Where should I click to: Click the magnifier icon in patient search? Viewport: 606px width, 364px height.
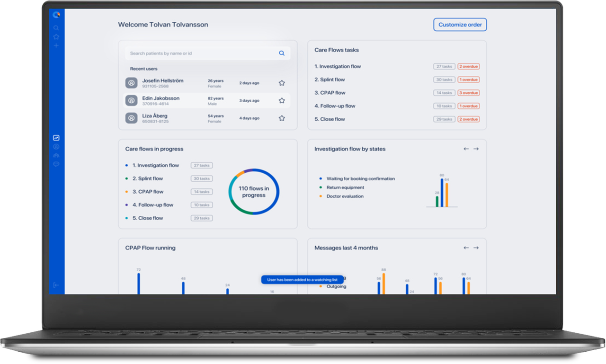[x=282, y=53]
